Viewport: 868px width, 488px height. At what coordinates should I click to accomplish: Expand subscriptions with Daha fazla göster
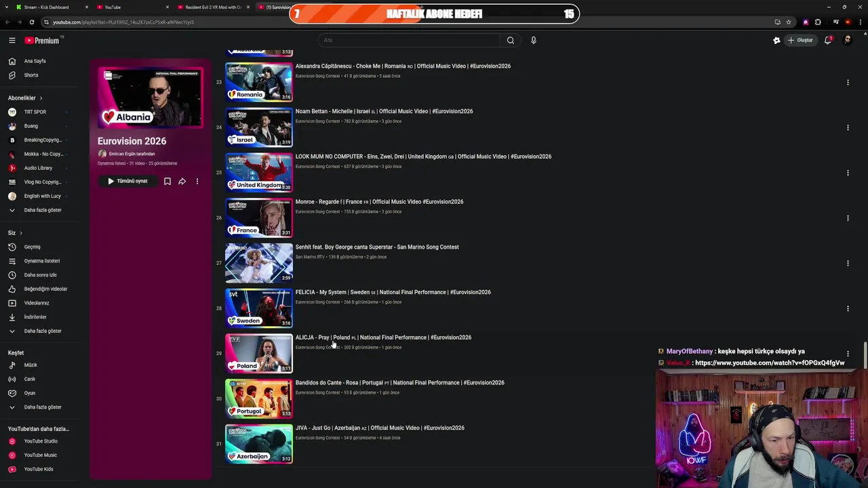(43, 210)
